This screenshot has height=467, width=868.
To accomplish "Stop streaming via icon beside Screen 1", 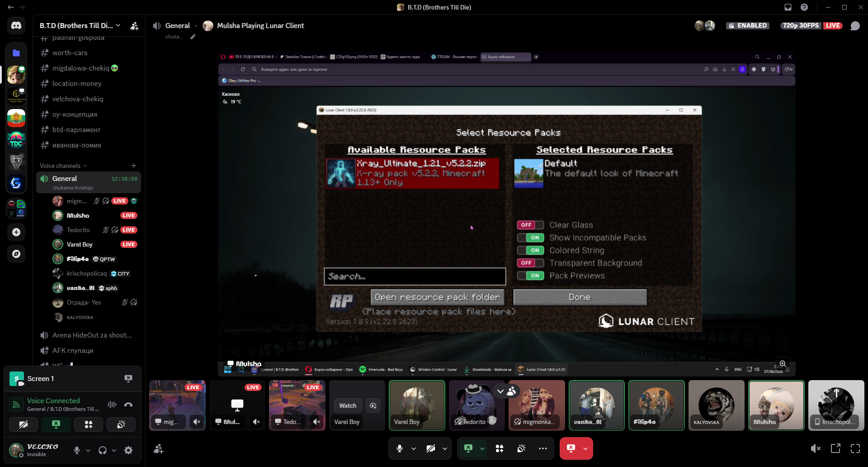I will click(x=128, y=378).
